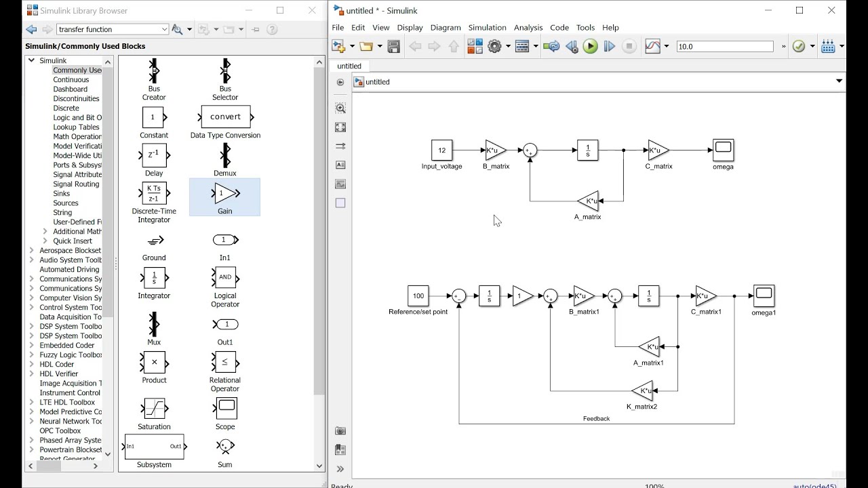Click the Input_voltage constant block

441,150
